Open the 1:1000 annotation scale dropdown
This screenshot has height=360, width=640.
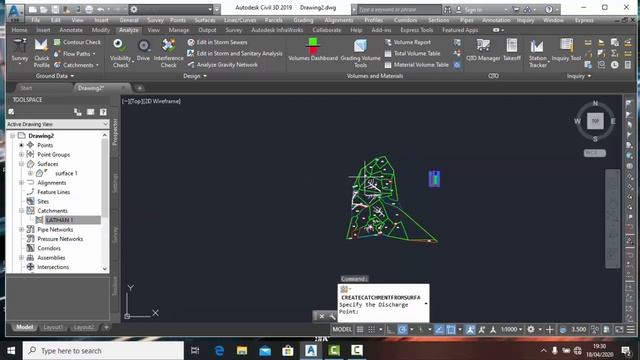511,329
